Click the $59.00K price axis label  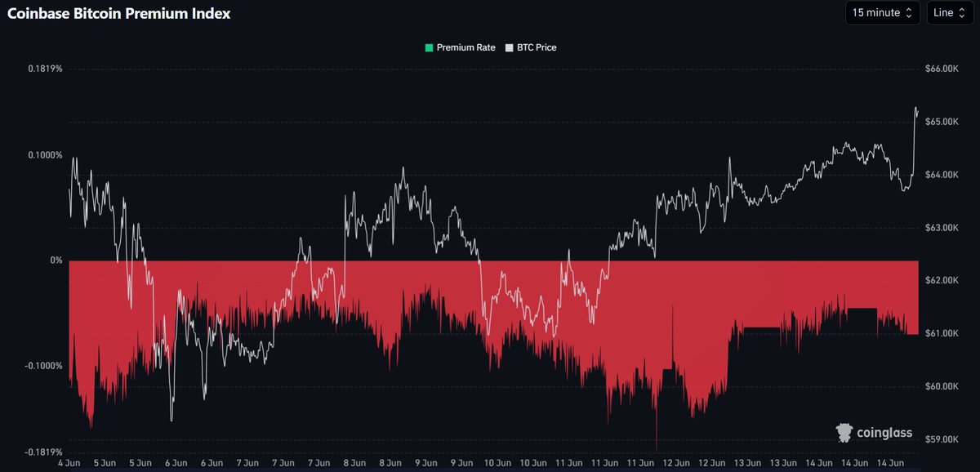[x=941, y=439]
